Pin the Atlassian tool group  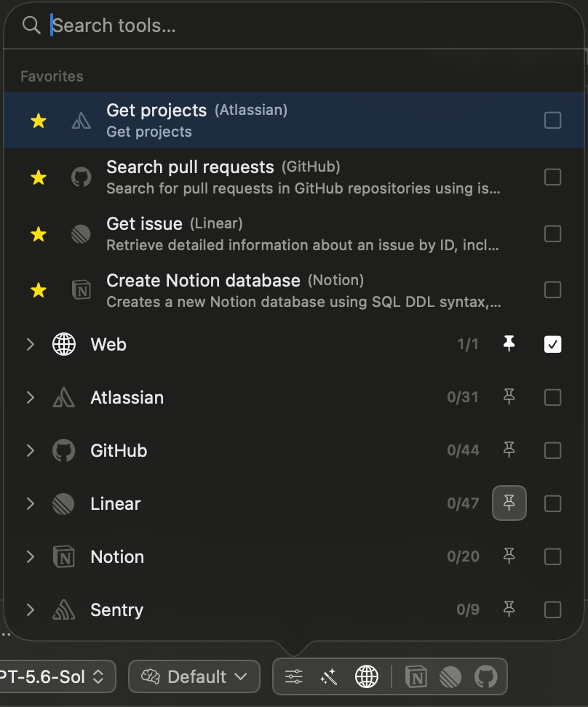coord(509,397)
